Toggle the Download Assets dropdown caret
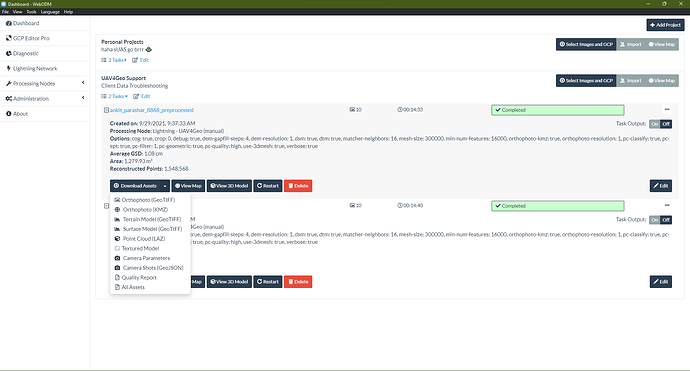Screen dimensions: 690x371 click(165, 186)
